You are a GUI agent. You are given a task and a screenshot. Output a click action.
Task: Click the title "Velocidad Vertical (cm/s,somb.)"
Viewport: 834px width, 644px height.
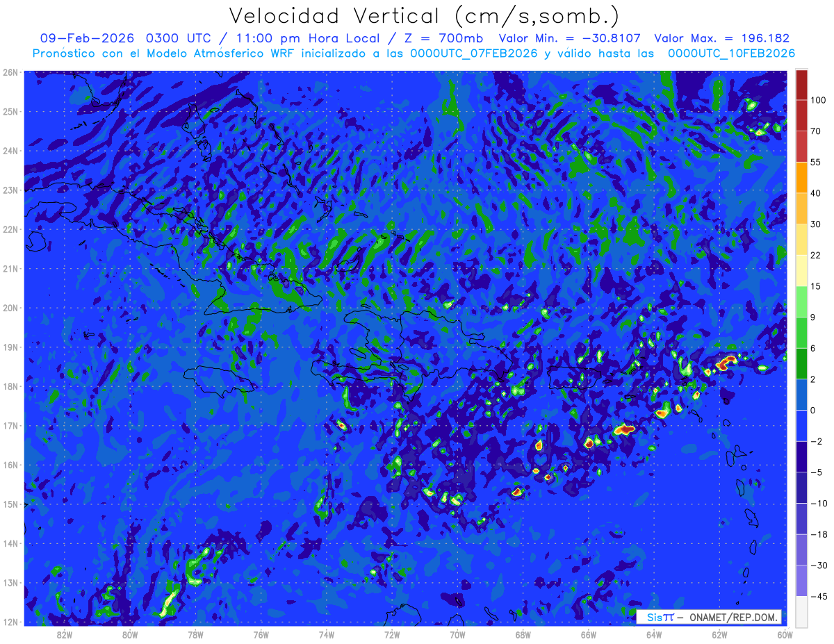tap(424, 15)
